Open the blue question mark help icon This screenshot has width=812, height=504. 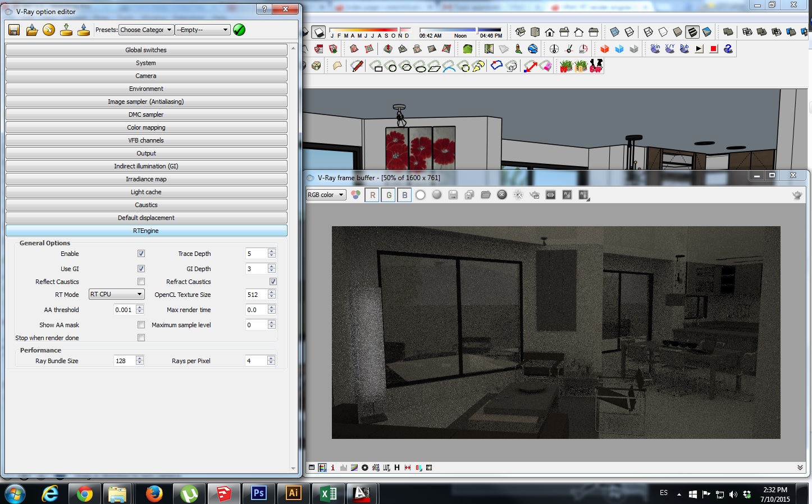(728, 49)
